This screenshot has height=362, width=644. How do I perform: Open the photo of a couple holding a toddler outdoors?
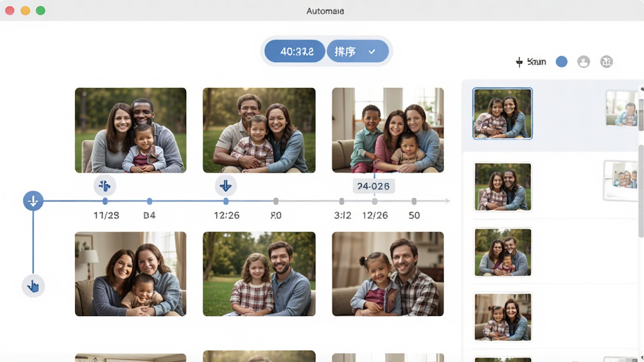coord(131,130)
